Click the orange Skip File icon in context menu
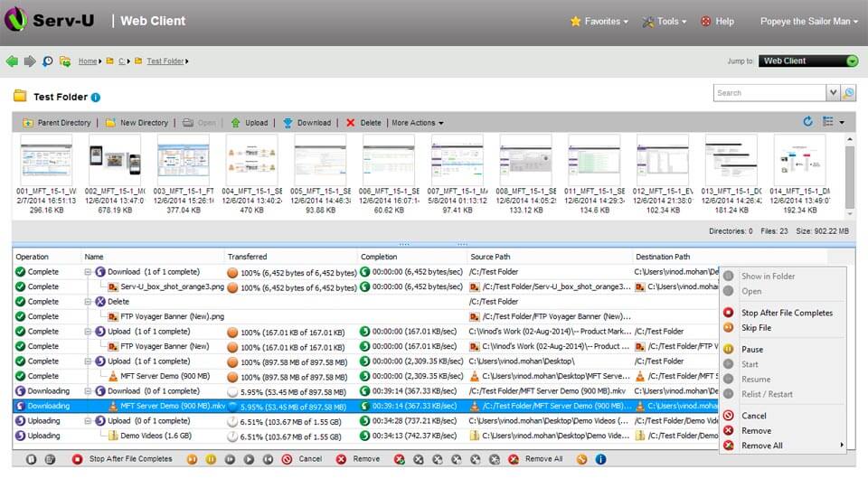868x488 pixels. 729,327
